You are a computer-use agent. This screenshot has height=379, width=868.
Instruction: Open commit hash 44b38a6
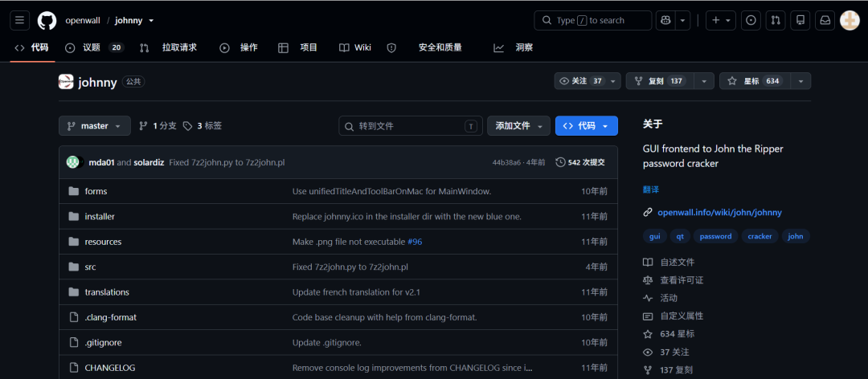[x=506, y=162]
